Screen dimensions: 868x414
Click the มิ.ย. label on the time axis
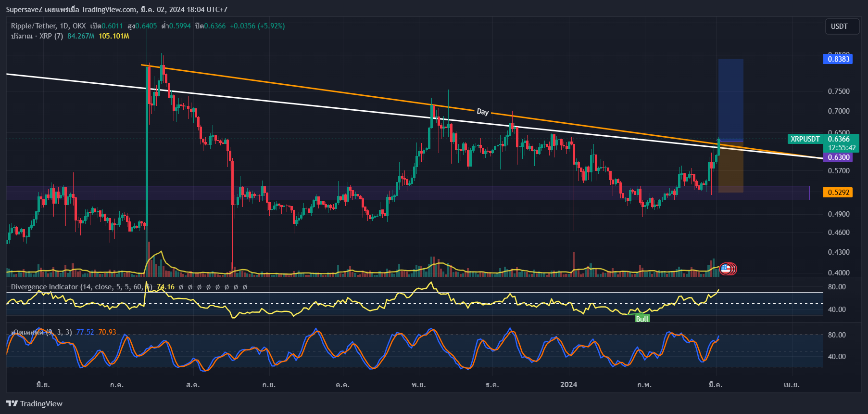[x=43, y=385]
